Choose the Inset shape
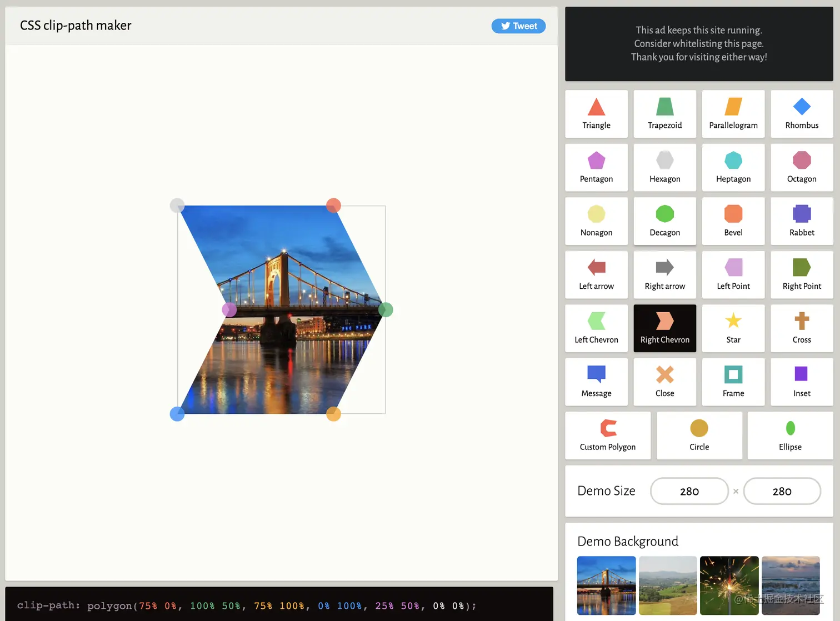 (x=802, y=382)
